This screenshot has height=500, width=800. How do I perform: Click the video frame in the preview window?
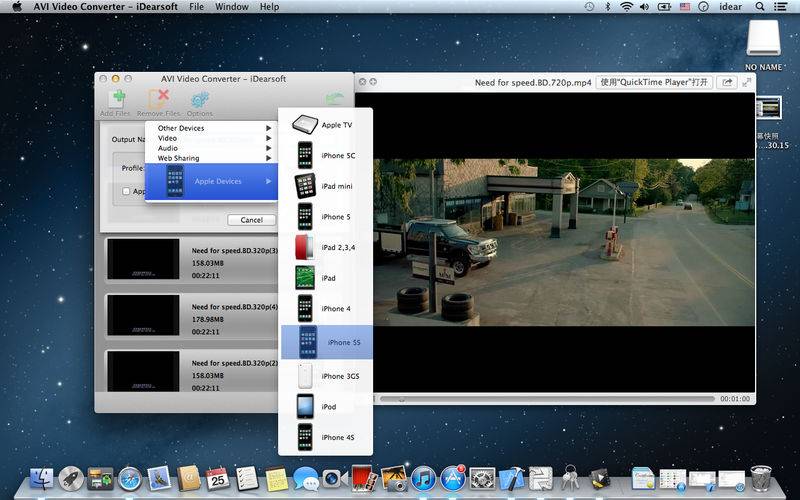pyautogui.click(x=564, y=242)
